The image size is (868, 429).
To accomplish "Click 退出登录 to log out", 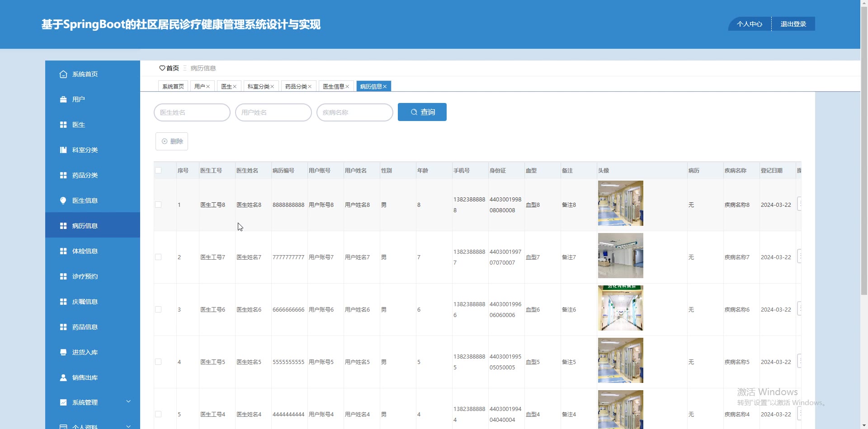I will click(793, 24).
